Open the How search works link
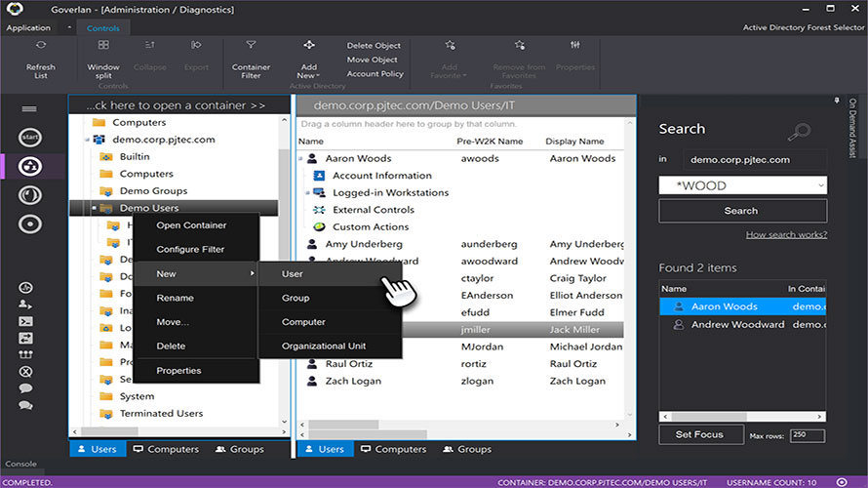The height and width of the screenshot is (488, 868). tap(786, 234)
